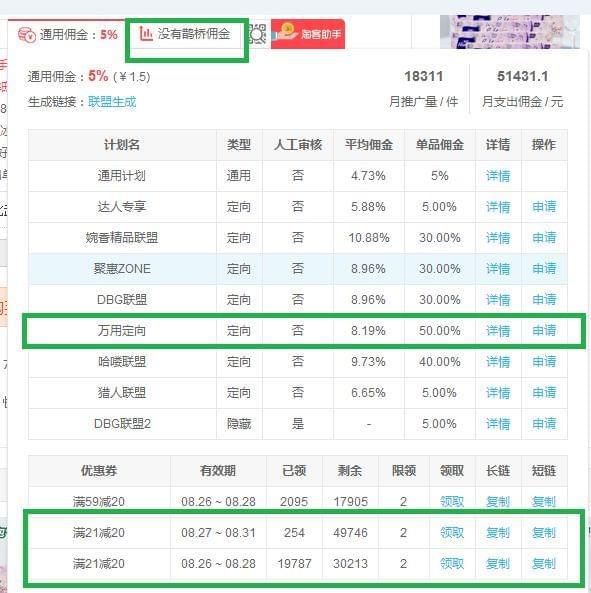591x593 pixels.
Task: Open 详情 for 通用计划
Action: click(498, 176)
